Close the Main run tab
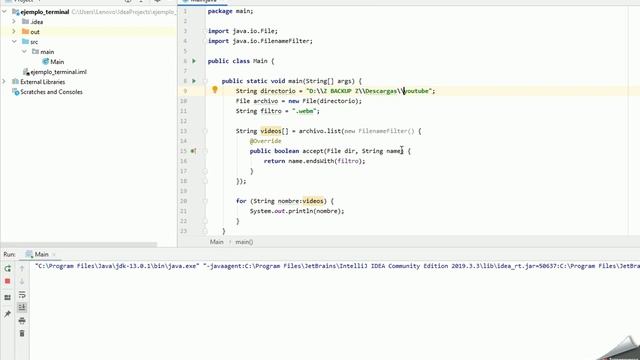The image size is (640, 360). [54, 255]
